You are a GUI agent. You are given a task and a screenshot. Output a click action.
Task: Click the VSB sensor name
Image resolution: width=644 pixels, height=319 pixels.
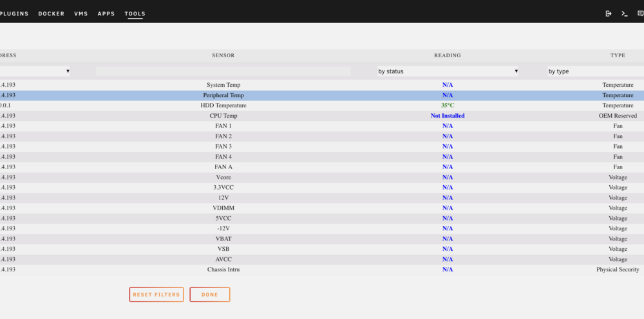point(223,249)
